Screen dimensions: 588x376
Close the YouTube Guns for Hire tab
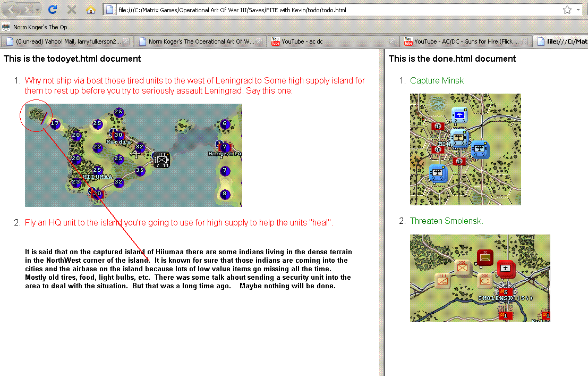tap(524, 41)
